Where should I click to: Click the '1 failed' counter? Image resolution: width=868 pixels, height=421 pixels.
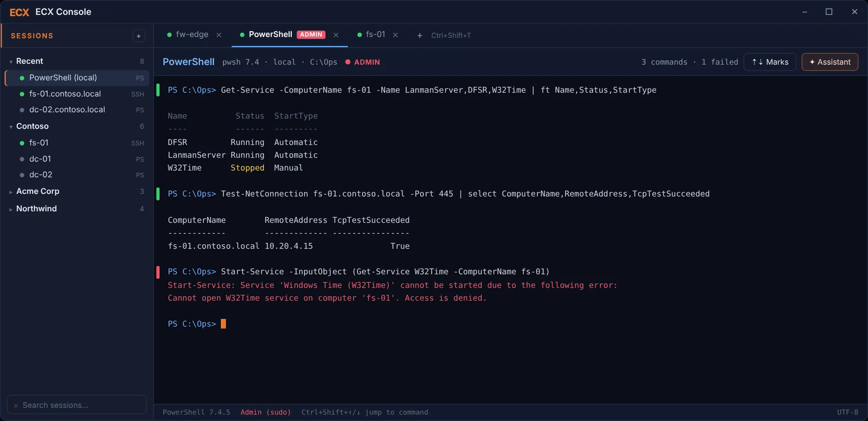tap(719, 62)
